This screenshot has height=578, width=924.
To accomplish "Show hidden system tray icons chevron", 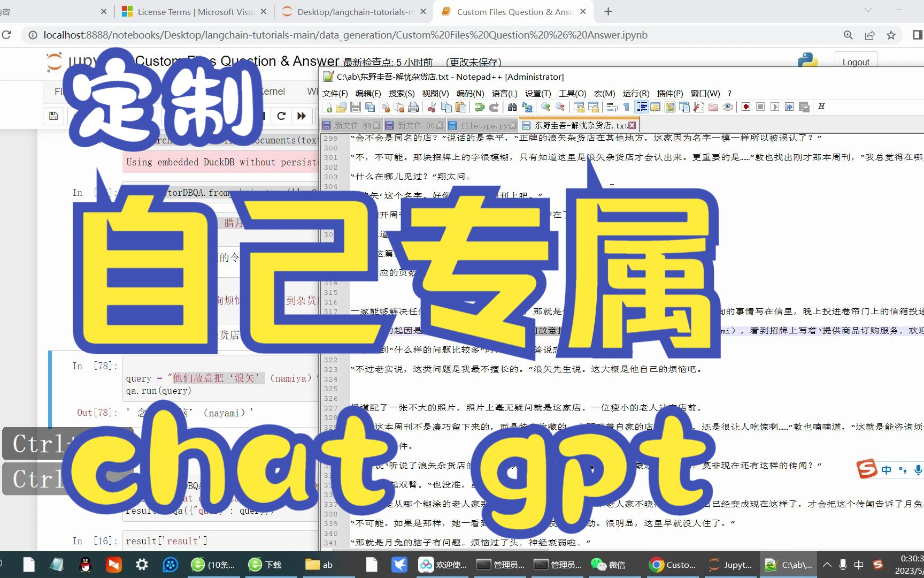I will click(x=827, y=565).
